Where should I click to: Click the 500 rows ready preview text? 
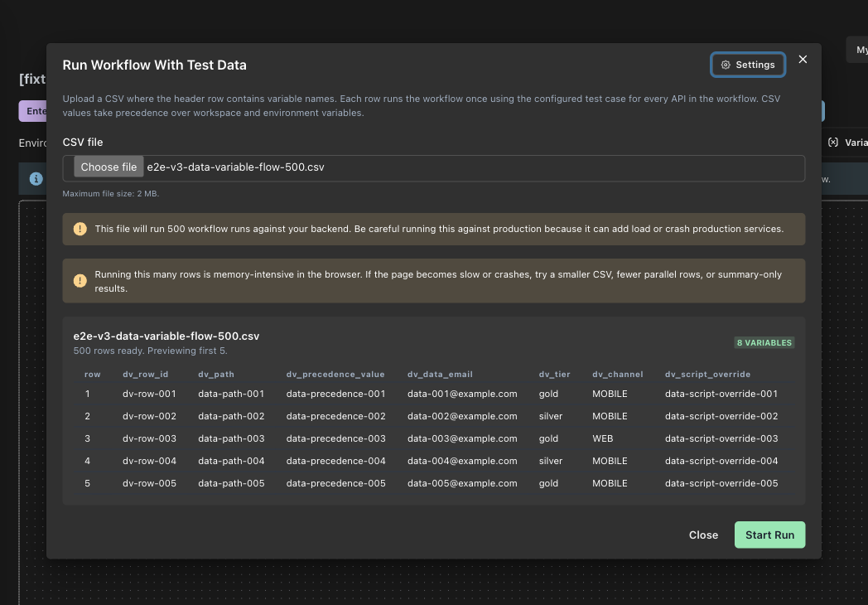(x=150, y=351)
